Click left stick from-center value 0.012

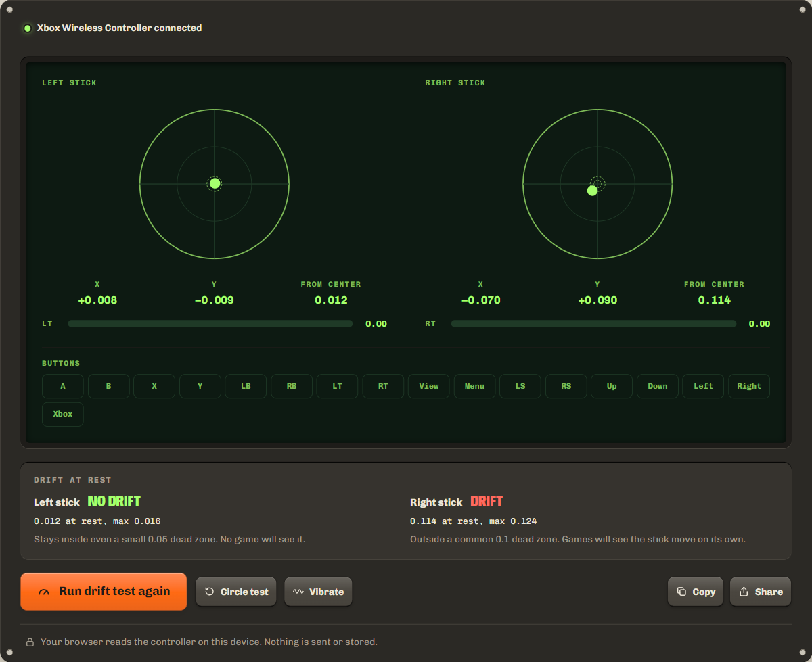(331, 300)
